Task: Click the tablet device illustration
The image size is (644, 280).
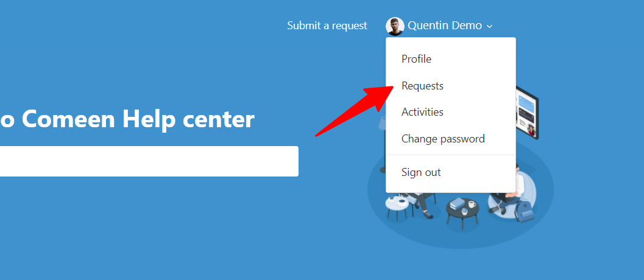Action: (527, 113)
